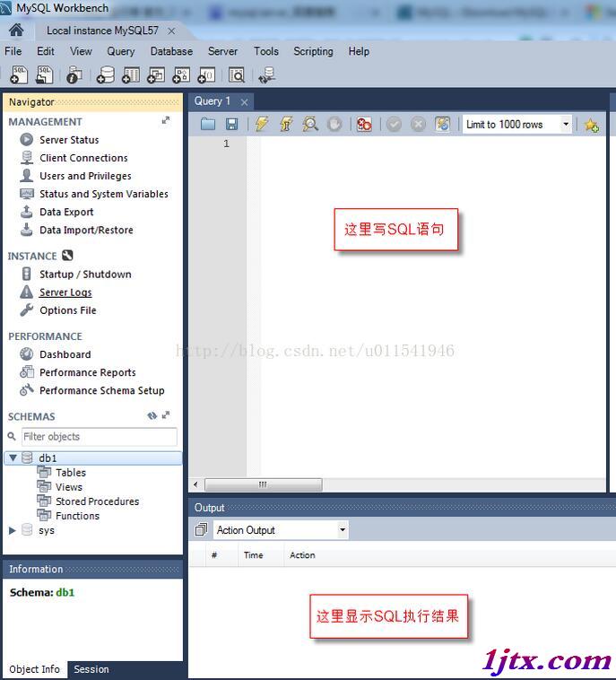Open the Scripting menu
The width and height of the screenshot is (616, 680).
[x=314, y=51]
